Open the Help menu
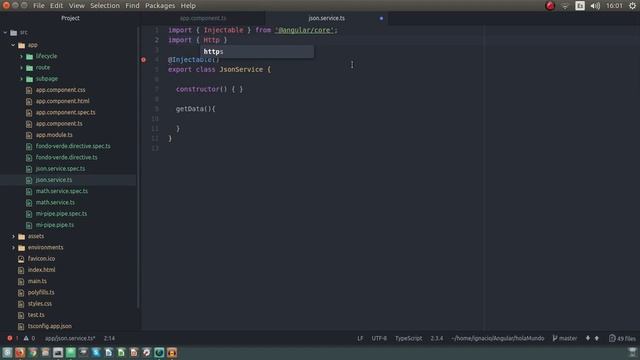Image resolution: width=640 pixels, height=360 pixels. tap(188, 6)
